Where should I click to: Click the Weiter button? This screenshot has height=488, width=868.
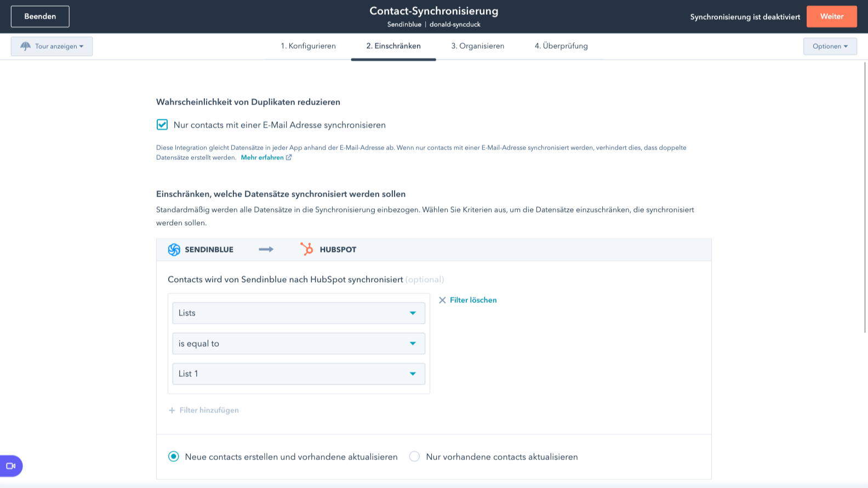[831, 16]
